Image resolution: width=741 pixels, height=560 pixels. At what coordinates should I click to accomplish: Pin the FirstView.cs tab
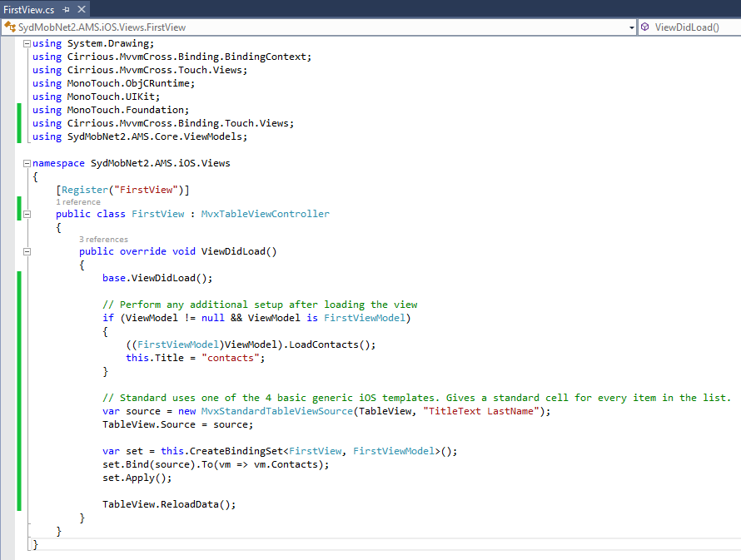(x=66, y=9)
